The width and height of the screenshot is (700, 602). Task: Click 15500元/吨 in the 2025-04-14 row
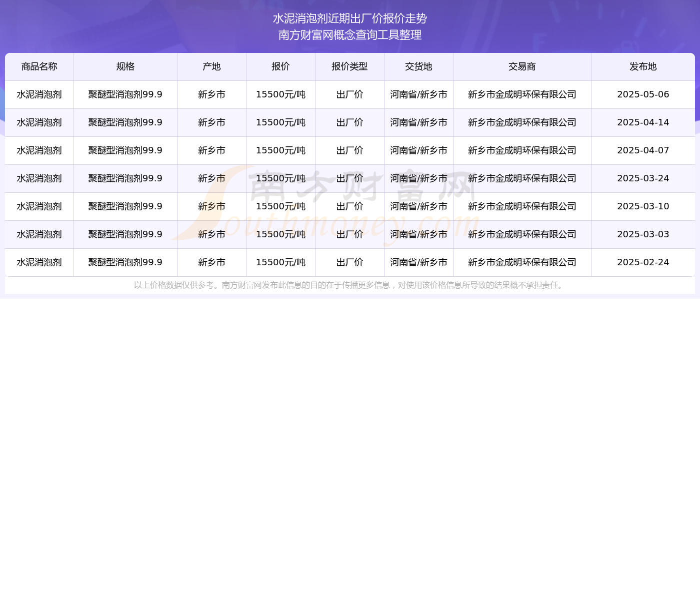(x=280, y=122)
